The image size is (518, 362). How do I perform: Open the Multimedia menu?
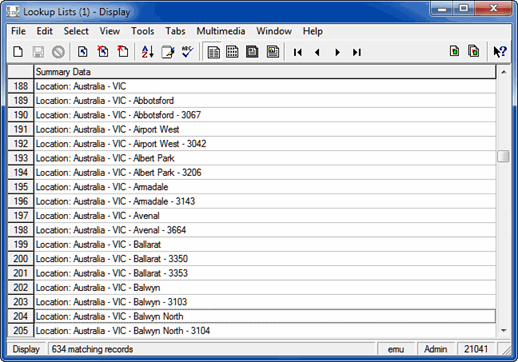click(221, 31)
